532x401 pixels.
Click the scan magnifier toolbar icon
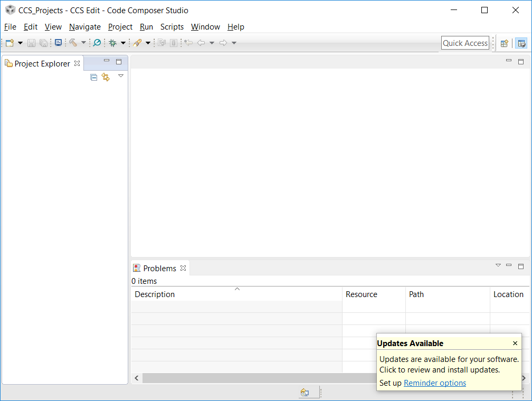97,43
